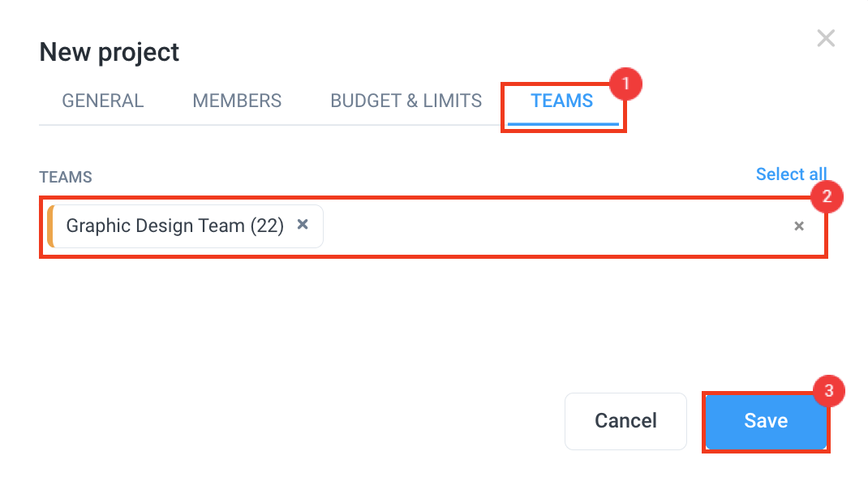Clear all selected teams with field X
868x490 pixels.
coord(799,226)
